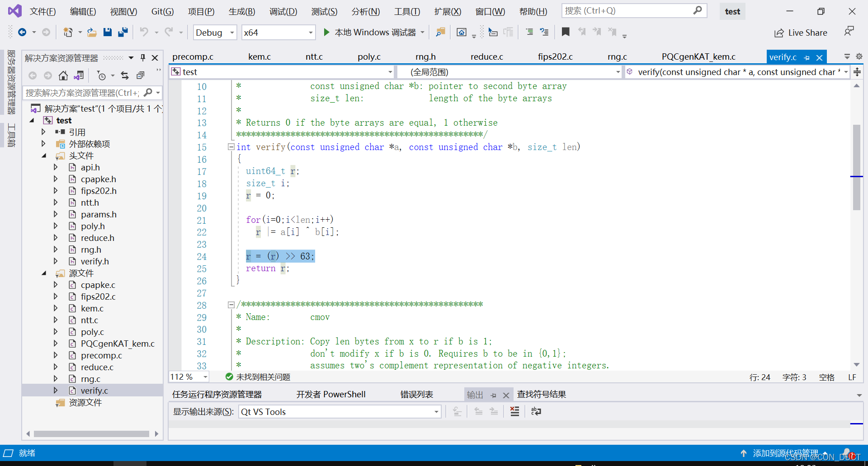Collapse the 源文件 folder node
868x466 pixels.
click(x=43, y=273)
